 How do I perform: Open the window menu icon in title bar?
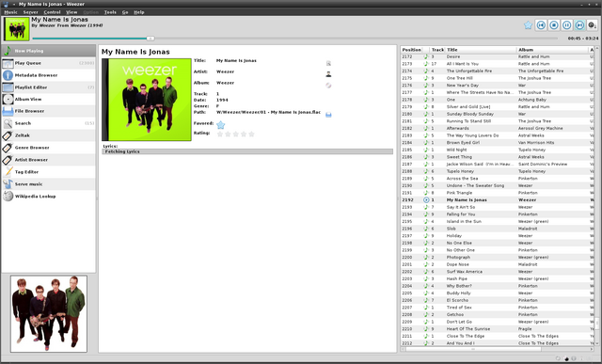pyautogui.click(x=6, y=4)
